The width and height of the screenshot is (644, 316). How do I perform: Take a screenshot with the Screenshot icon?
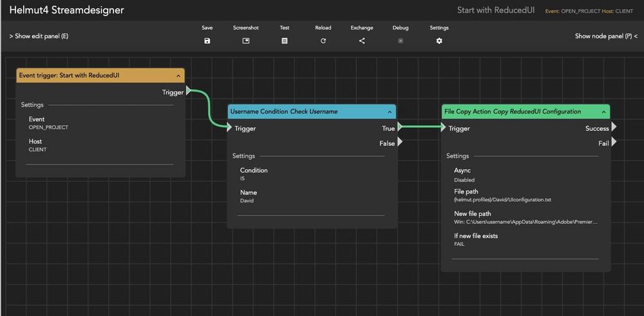[x=245, y=41]
